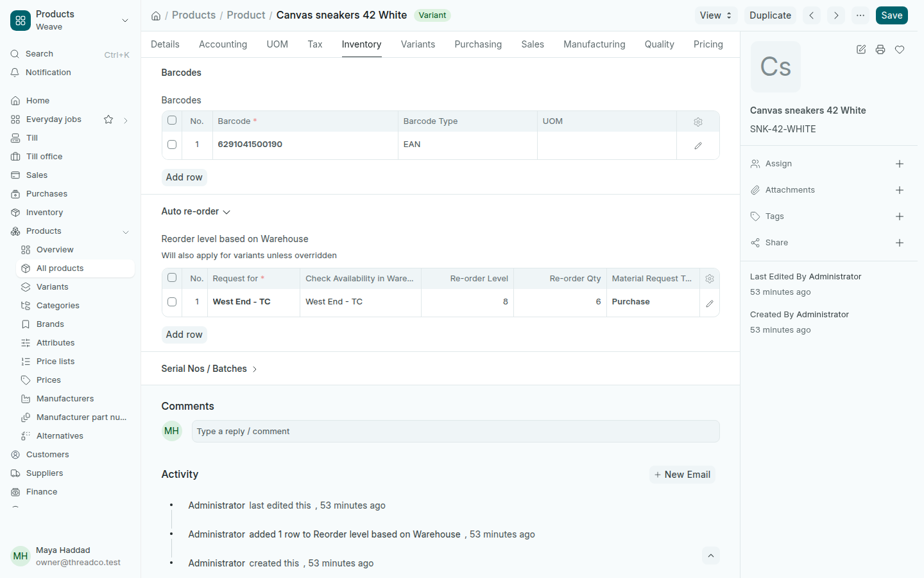The width and height of the screenshot is (924, 578).
Task: Click the comment reply input field
Action: pyautogui.click(x=456, y=432)
